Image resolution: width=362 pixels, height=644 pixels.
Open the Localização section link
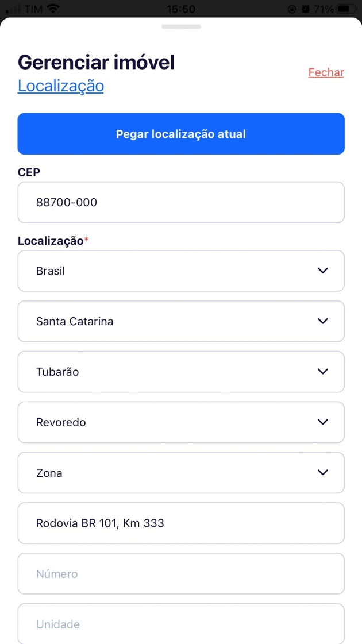(x=61, y=86)
